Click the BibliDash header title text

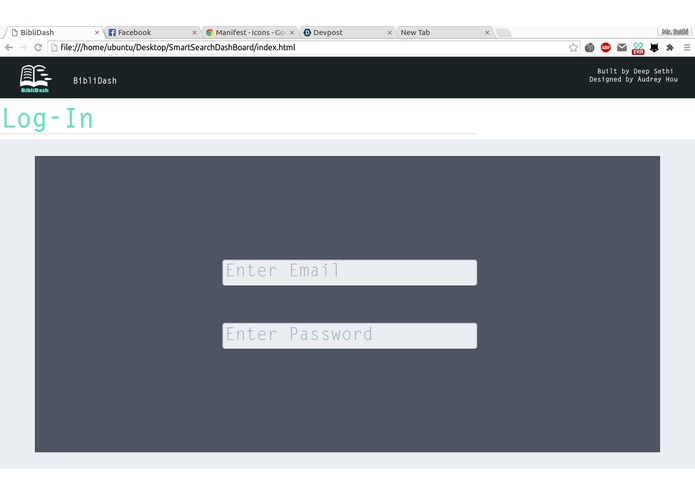95,81
